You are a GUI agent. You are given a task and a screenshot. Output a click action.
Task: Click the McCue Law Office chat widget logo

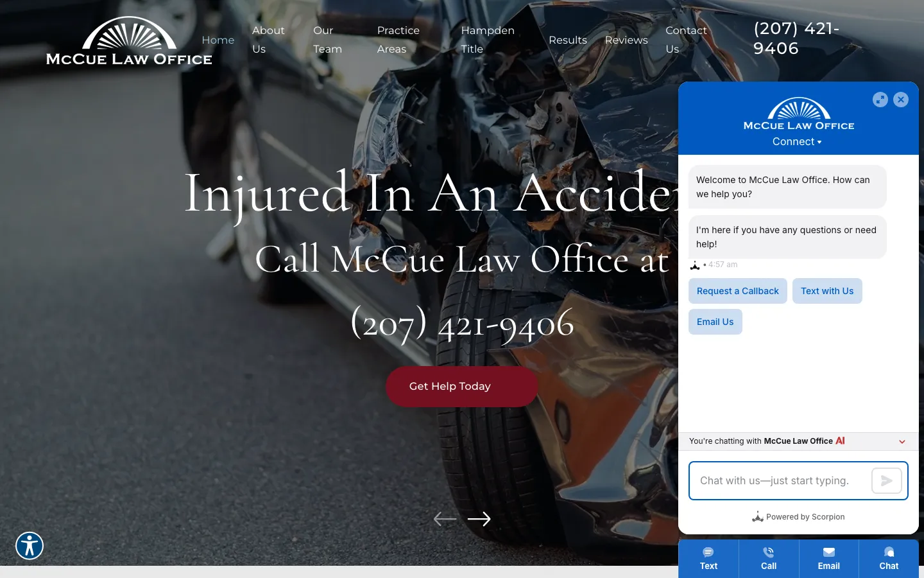point(799,114)
